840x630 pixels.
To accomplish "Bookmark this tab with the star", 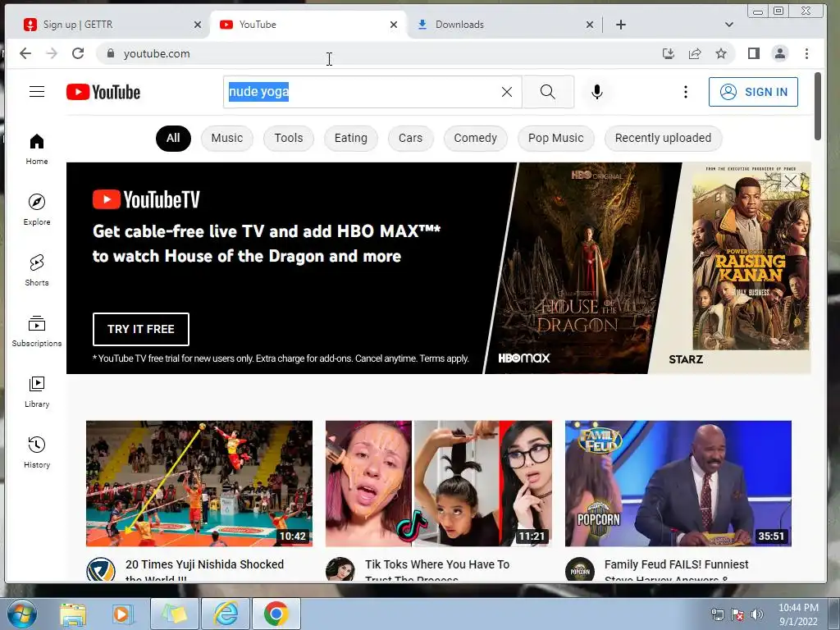I will click(721, 53).
